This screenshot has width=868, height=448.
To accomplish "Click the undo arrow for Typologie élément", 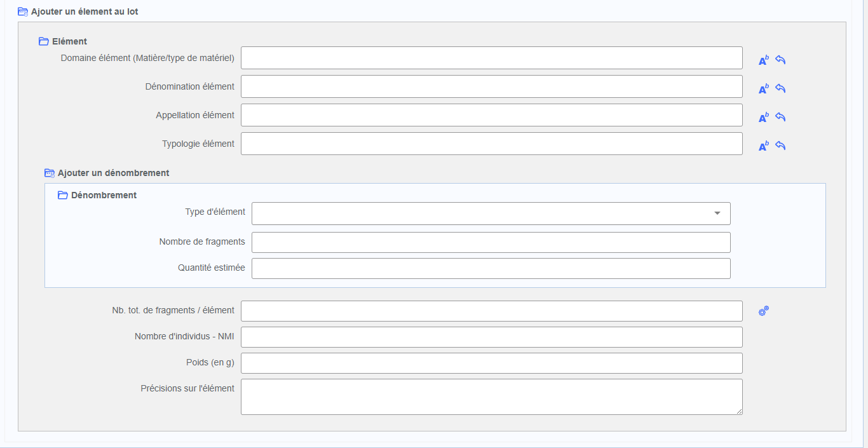I will click(780, 146).
